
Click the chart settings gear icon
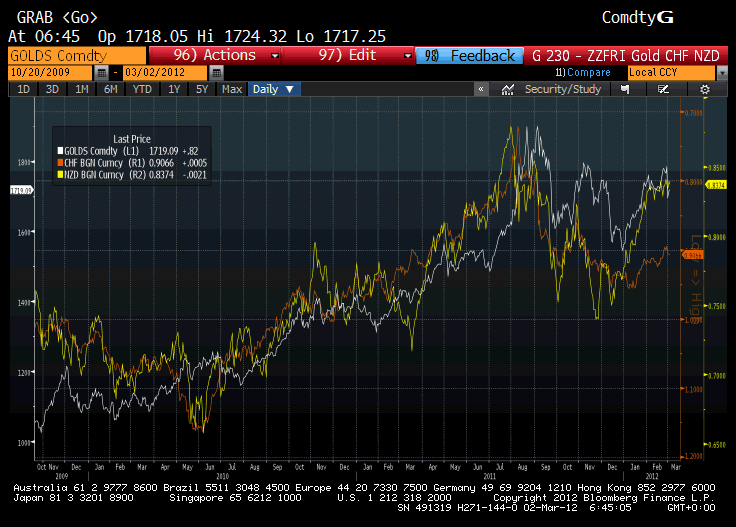[x=705, y=89]
